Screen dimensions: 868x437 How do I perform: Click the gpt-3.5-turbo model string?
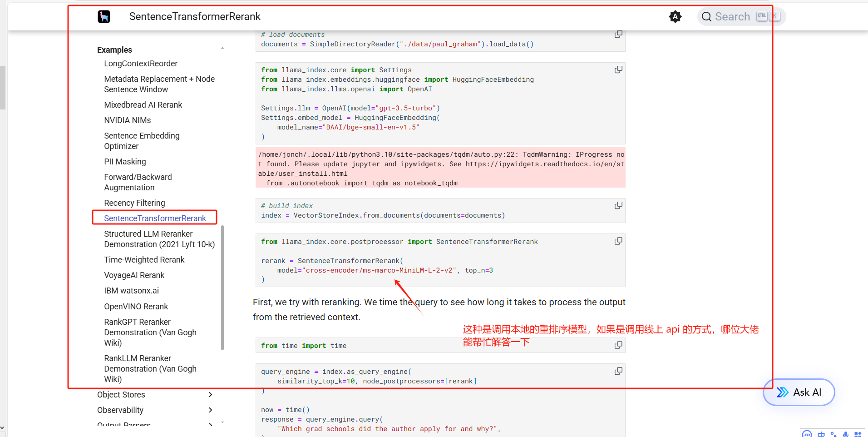[406, 108]
